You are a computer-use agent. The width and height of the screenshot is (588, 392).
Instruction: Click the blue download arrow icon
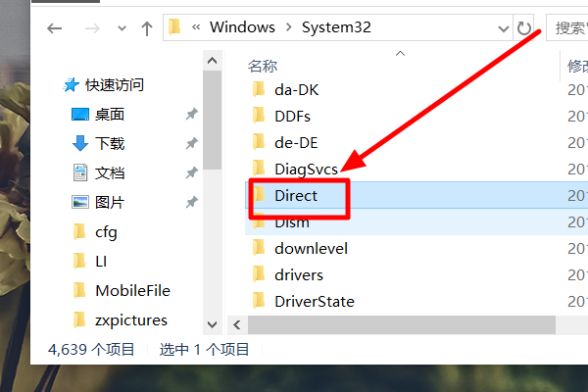80,143
